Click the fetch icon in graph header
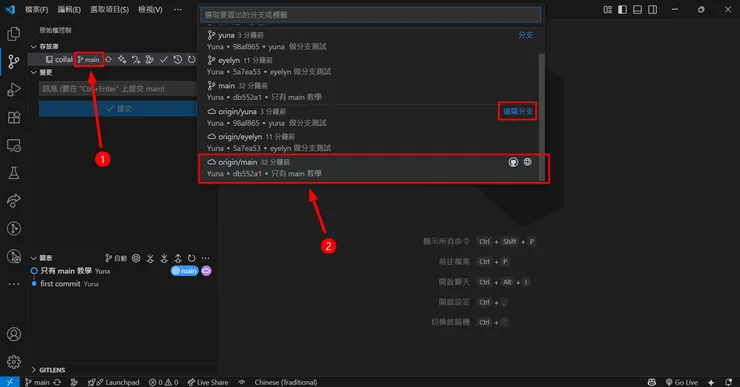Screen dimensions: 740x387 coord(150,258)
